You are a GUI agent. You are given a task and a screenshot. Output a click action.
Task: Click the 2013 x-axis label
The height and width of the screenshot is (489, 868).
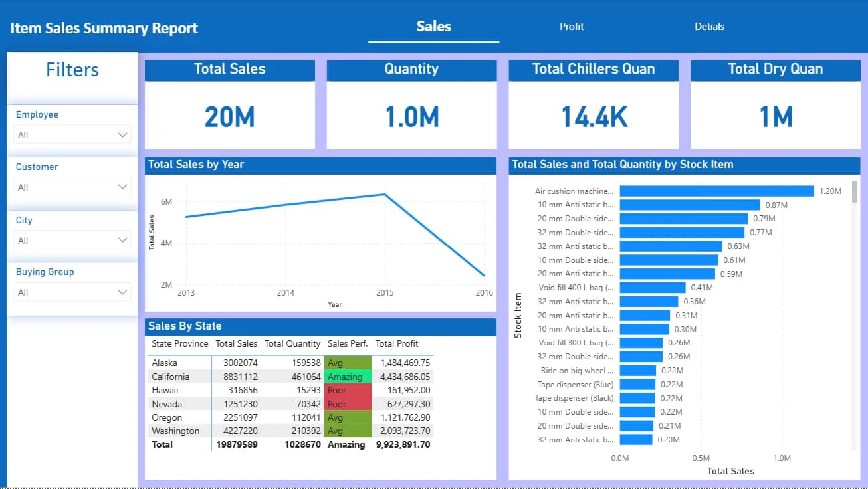point(185,292)
